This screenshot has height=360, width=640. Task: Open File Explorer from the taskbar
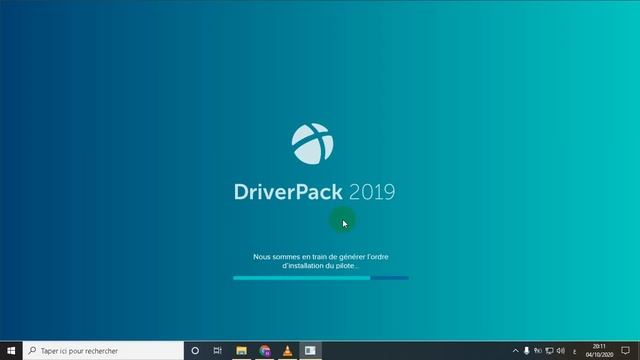[x=241, y=351]
